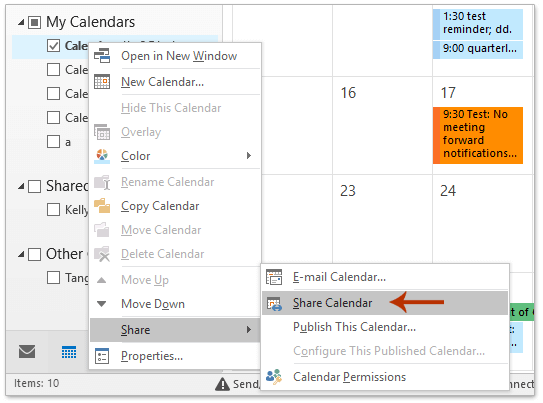
Task: Click the Open in New Window icon
Action: pyautogui.click(x=102, y=56)
